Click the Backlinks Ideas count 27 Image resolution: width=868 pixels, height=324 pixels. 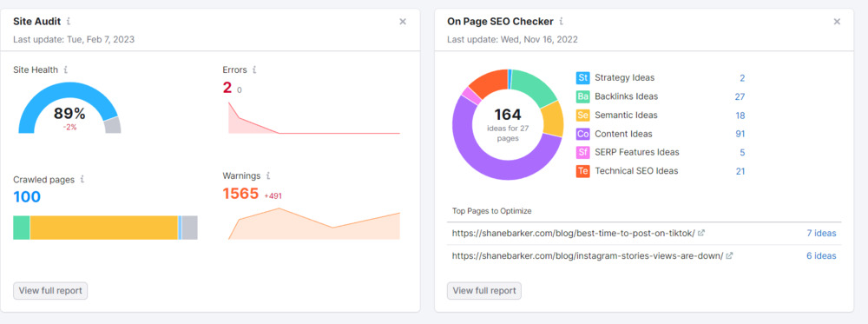point(740,97)
